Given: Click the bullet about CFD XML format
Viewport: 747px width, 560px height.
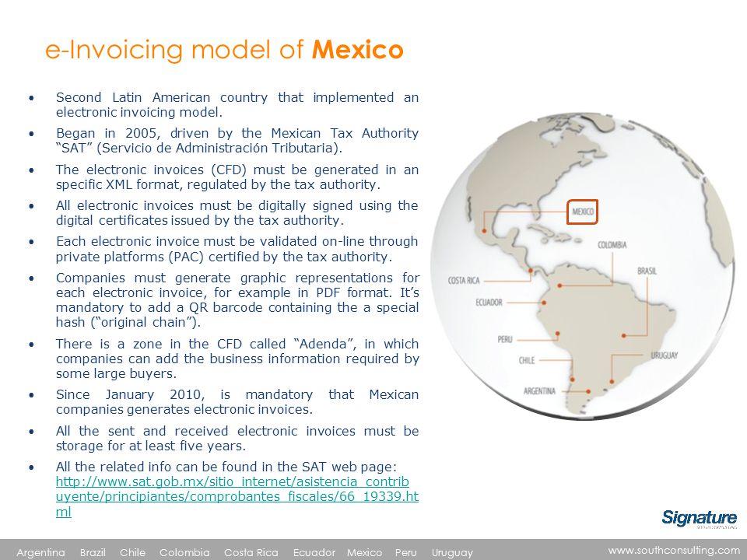Looking at the screenshot, I should [x=237, y=177].
